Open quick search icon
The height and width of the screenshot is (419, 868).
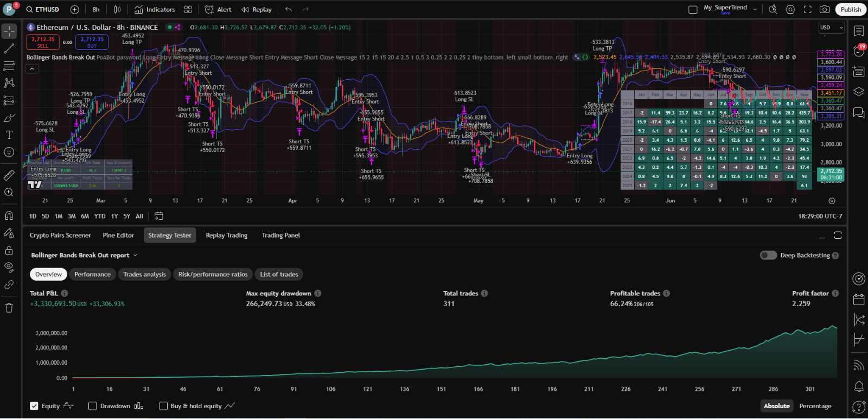tap(773, 9)
